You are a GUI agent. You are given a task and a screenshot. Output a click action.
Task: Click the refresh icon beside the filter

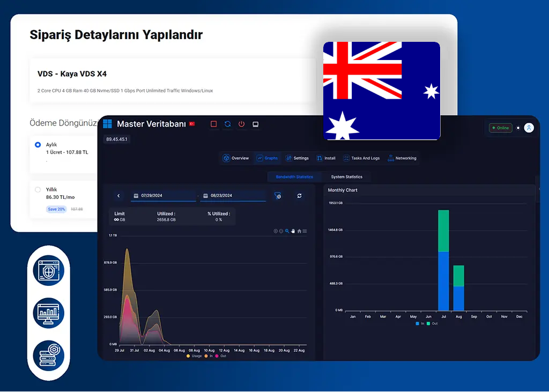tap(299, 196)
